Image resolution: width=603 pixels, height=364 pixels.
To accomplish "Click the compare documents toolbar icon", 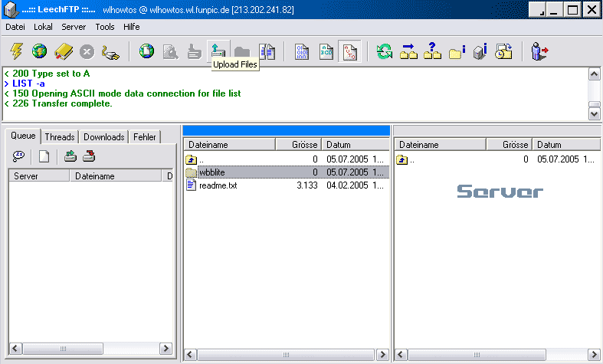I will 267,51.
